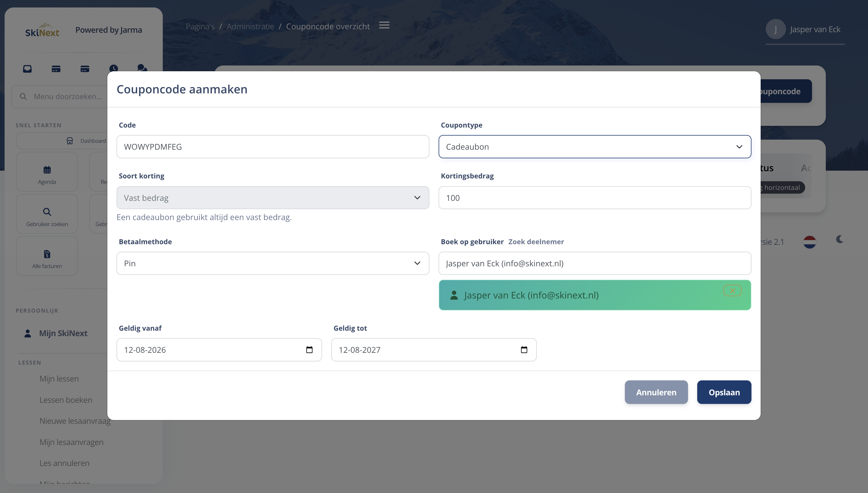The image size is (868, 493).
Task: Open the Soort korting dropdown
Action: coord(273,198)
